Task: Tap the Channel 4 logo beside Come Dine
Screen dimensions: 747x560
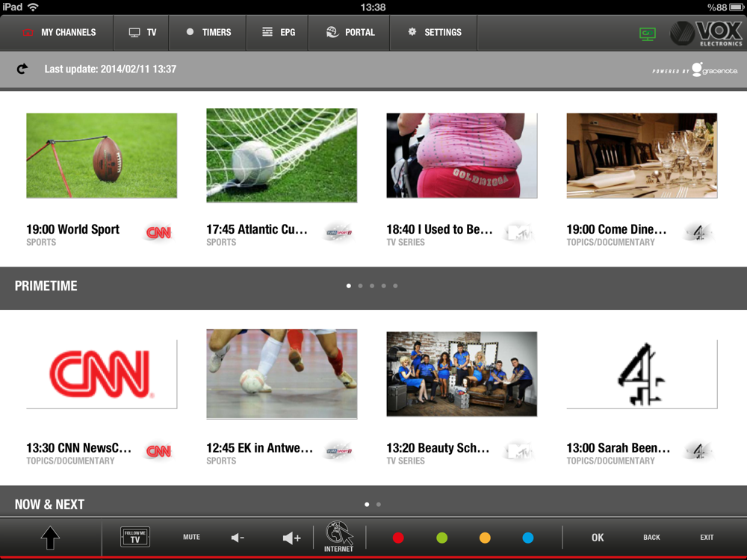Action: click(698, 232)
